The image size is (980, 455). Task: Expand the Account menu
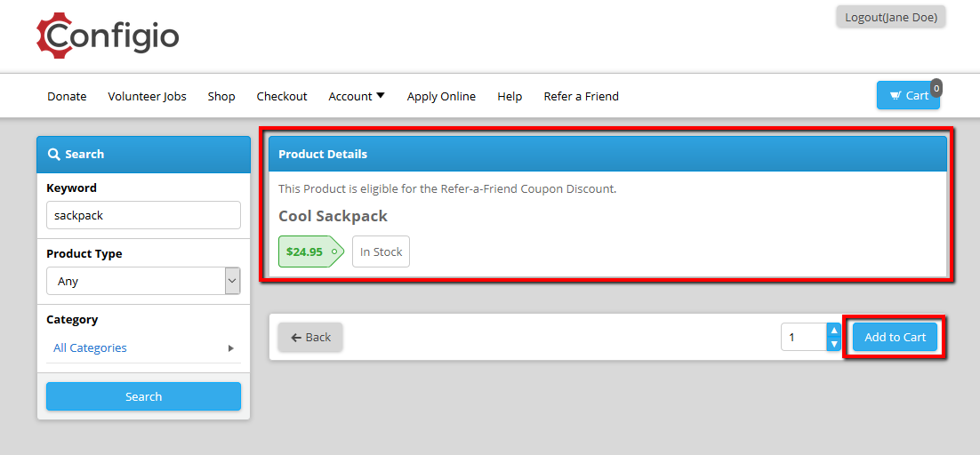point(357,96)
